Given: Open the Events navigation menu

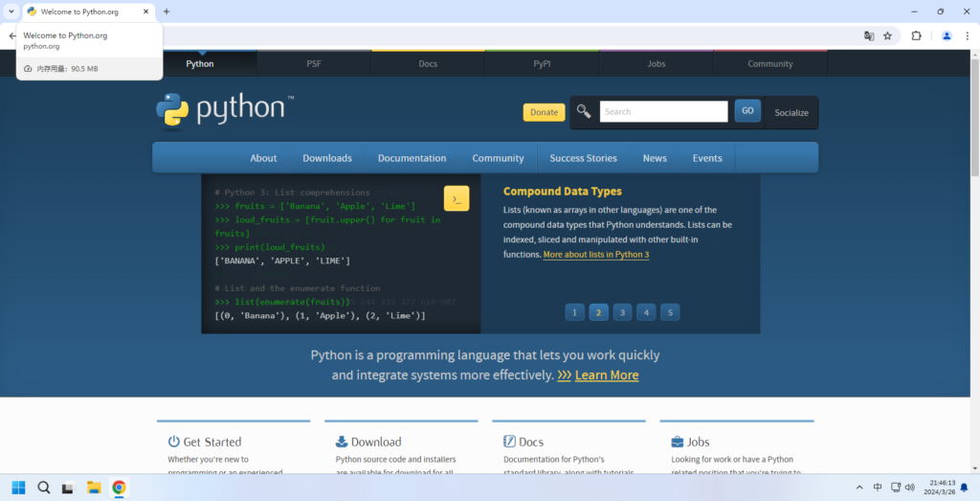Looking at the screenshot, I should [707, 158].
